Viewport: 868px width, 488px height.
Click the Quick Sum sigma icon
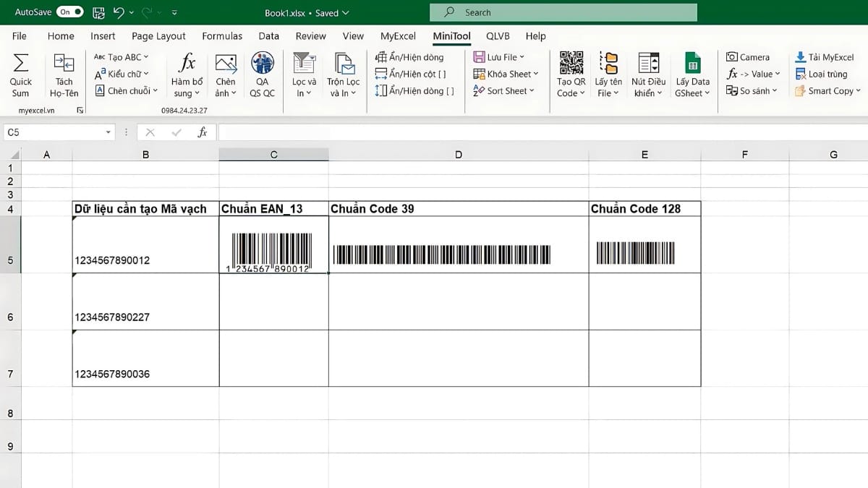[x=21, y=63]
